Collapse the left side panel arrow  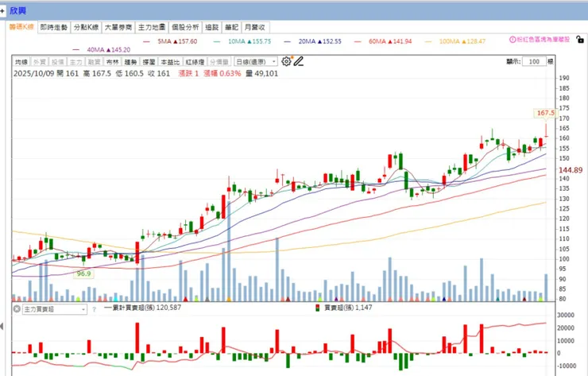click(2, 326)
